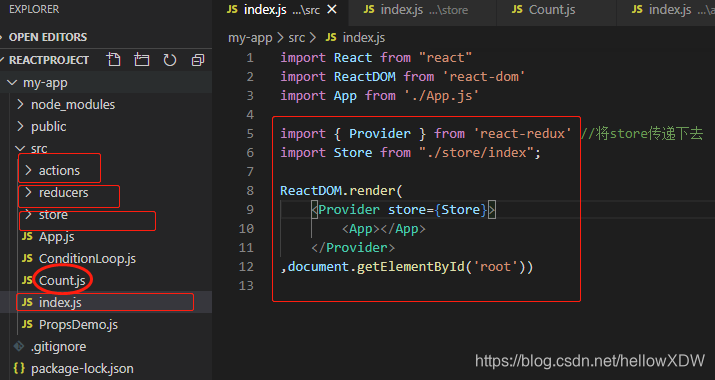Click the JS icon beside App.js

tap(27, 236)
